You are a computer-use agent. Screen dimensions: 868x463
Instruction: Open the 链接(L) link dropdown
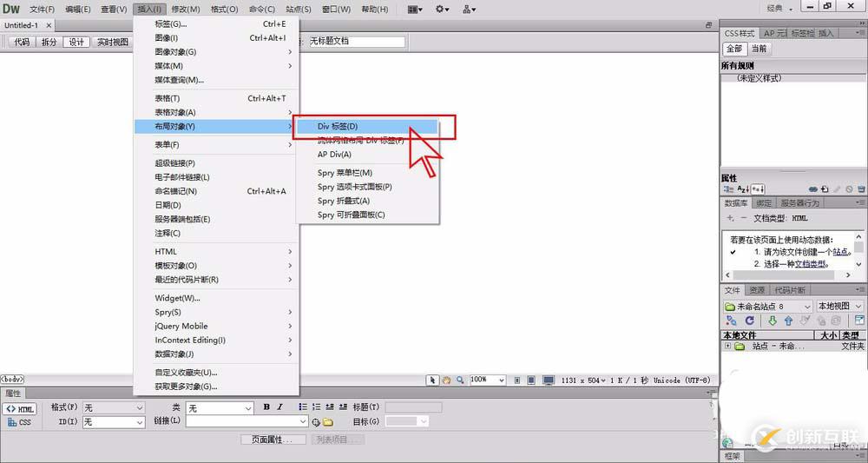[x=247, y=421]
